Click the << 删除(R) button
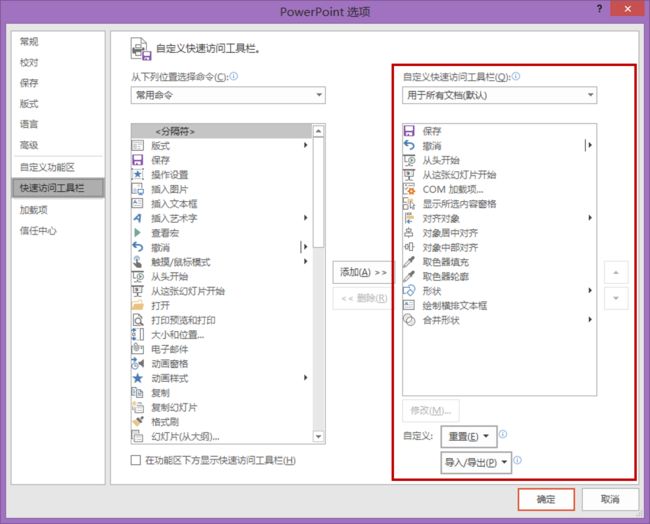 click(363, 298)
